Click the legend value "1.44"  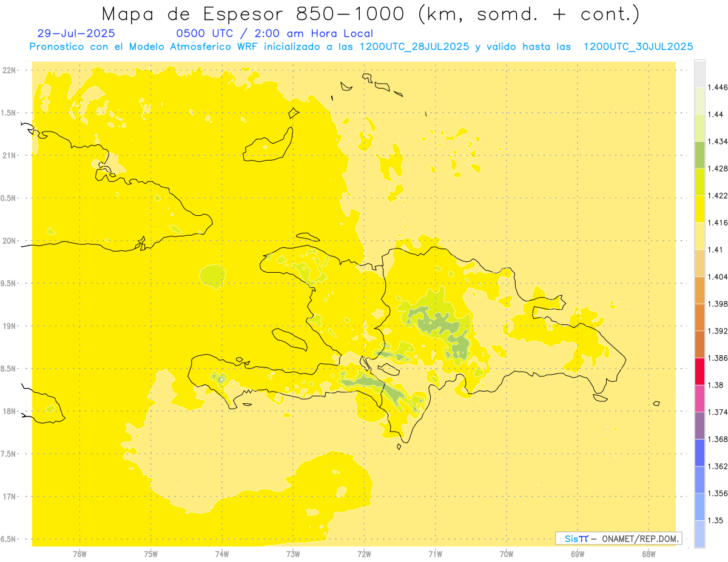(716, 114)
